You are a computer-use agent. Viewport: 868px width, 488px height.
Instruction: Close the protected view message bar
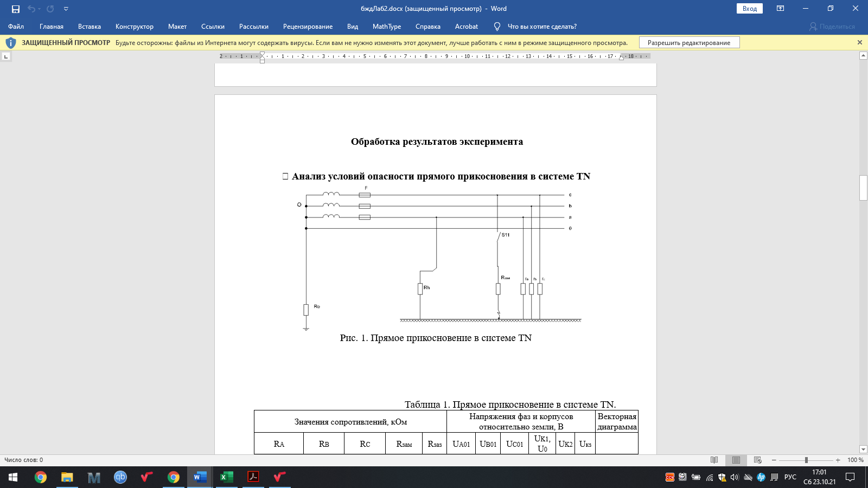click(859, 42)
